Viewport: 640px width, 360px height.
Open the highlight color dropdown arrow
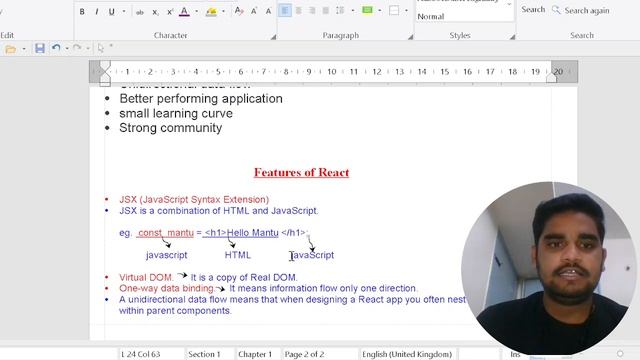coord(223,11)
